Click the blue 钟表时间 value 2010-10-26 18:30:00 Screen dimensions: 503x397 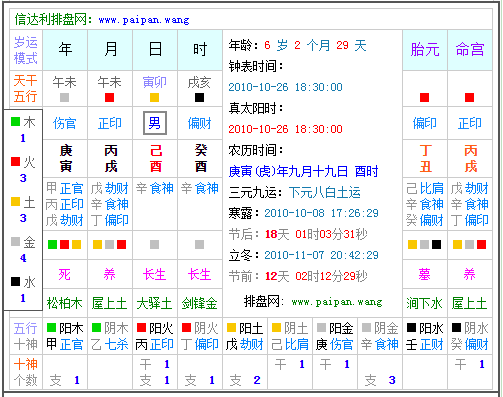[x=285, y=87]
